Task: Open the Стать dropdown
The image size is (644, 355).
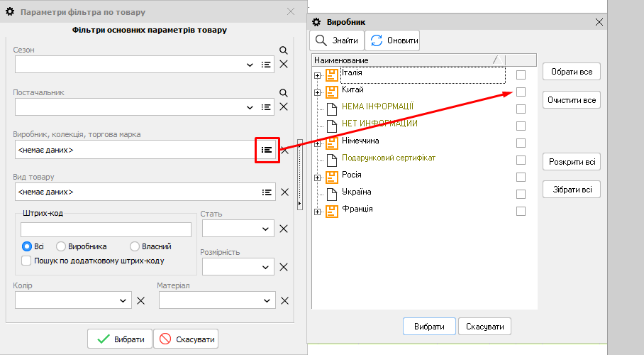Action: click(x=267, y=229)
